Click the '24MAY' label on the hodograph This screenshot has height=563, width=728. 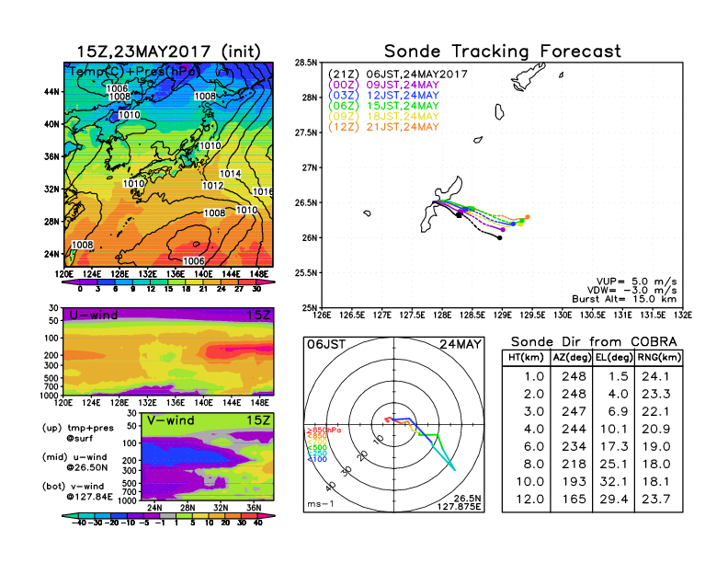461,344
